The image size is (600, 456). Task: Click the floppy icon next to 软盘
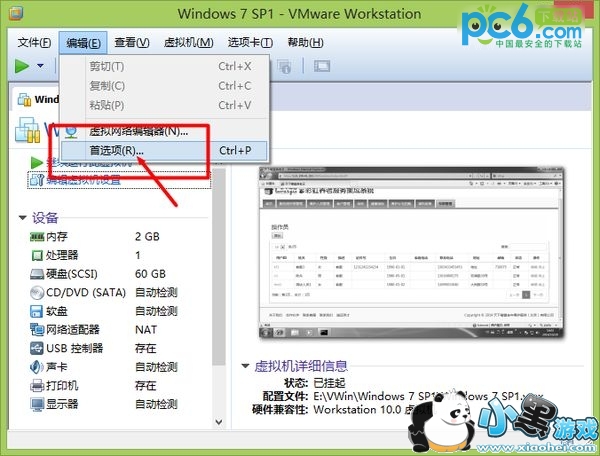pos(37,311)
